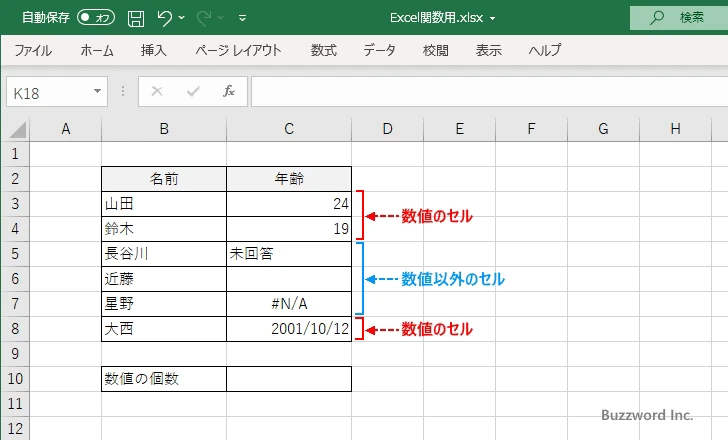Select the cell containing #N/A
The width and height of the screenshot is (728, 440).
pyautogui.click(x=289, y=304)
